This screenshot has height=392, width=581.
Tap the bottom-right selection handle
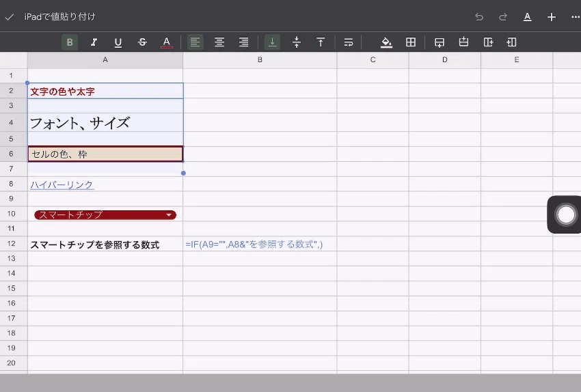click(183, 173)
